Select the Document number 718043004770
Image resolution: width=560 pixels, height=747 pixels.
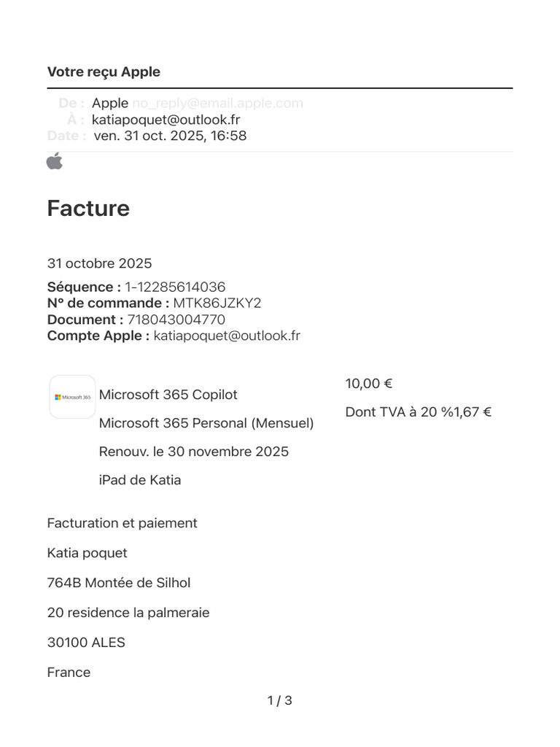click(176, 320)
